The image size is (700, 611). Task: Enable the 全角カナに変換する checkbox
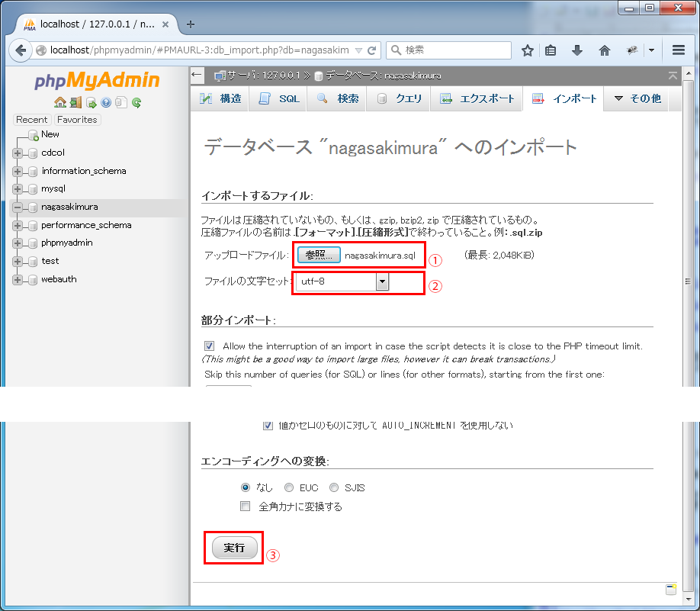pyautogui.click(x=246, y=506)
